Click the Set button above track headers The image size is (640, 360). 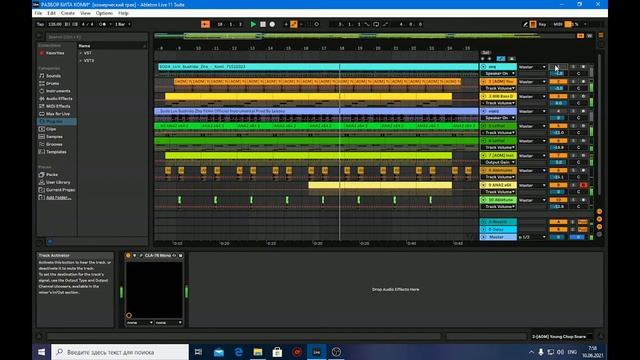pos(486,53)
